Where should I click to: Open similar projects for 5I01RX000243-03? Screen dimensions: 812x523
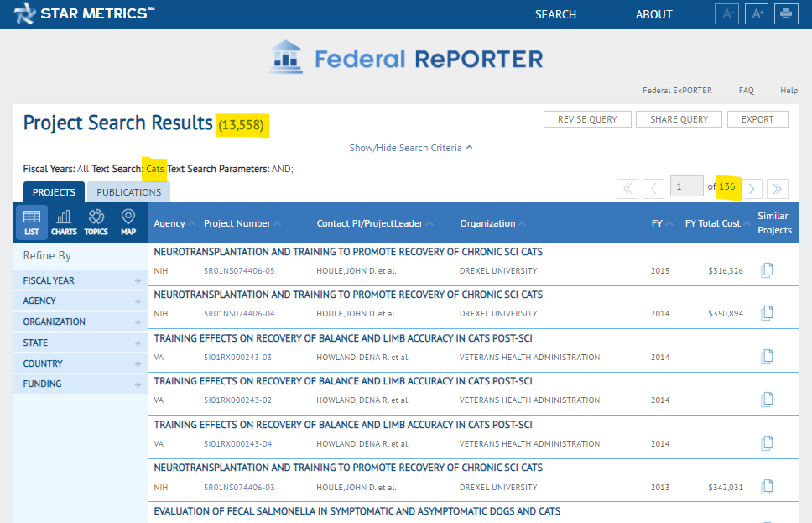(767, 357)
